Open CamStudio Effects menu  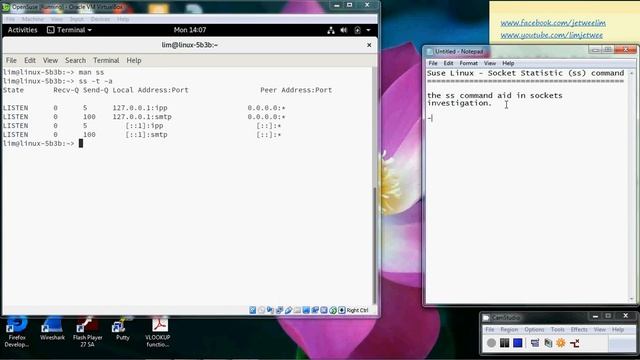click(579, 329)
